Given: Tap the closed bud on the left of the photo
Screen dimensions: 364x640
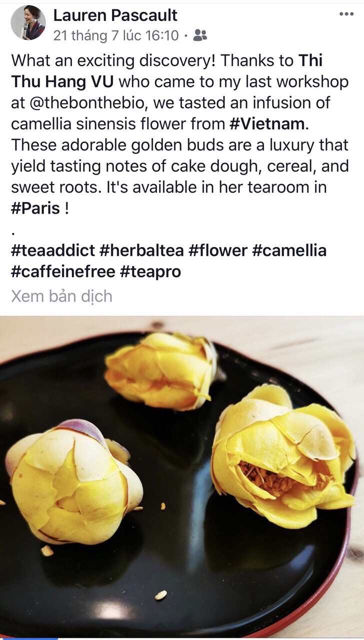Looking at the screenshot, I should [x=74, y=481].
